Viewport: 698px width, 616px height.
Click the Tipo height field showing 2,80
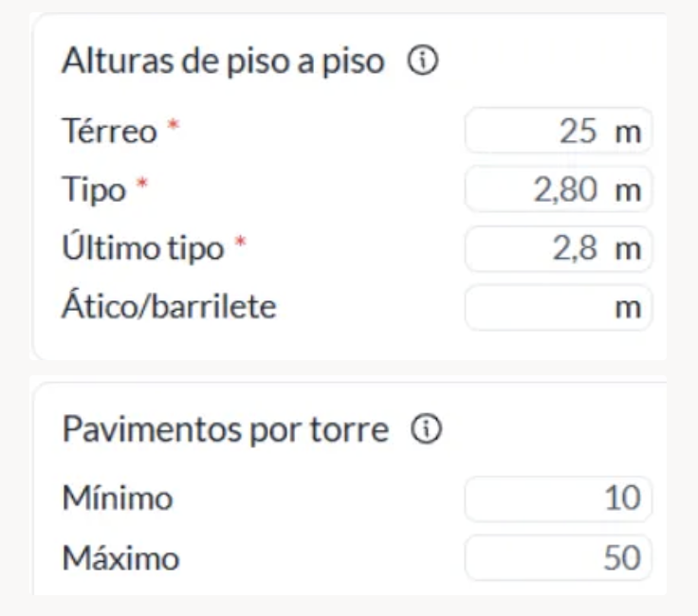pos(541,190)
